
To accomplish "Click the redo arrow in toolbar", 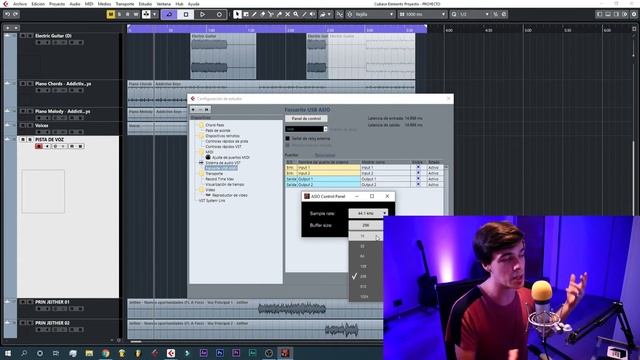I will (16, 14).
